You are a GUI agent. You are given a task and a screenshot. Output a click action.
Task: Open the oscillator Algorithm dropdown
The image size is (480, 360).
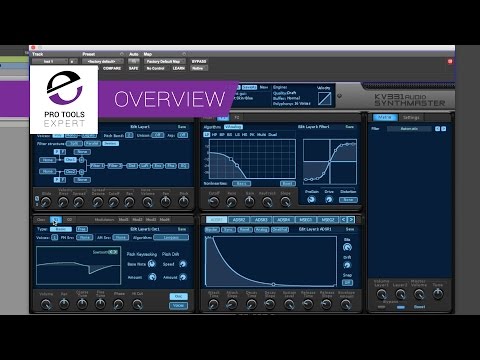pos(171,237)
